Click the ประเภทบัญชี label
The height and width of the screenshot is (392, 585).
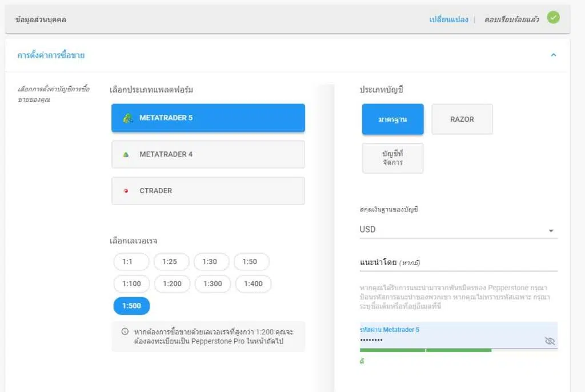tap(381, 90)
